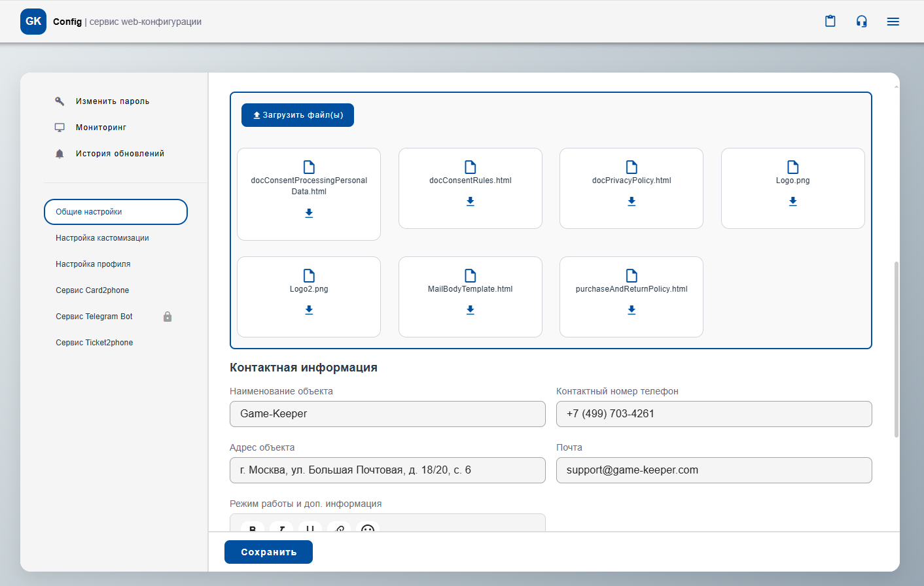The image size is (924, 586).
Task: Focus the Почта email field
Action: [x=713, y=470]
